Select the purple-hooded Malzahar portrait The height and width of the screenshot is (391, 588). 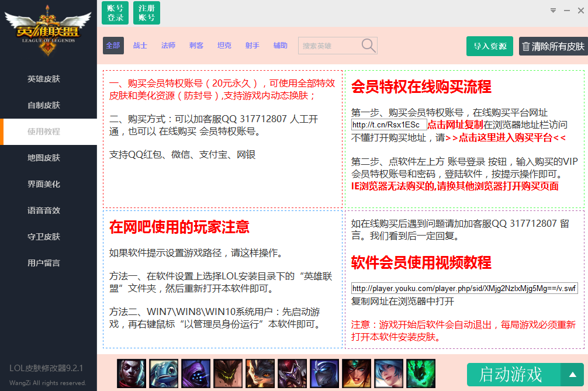point(196,373)
